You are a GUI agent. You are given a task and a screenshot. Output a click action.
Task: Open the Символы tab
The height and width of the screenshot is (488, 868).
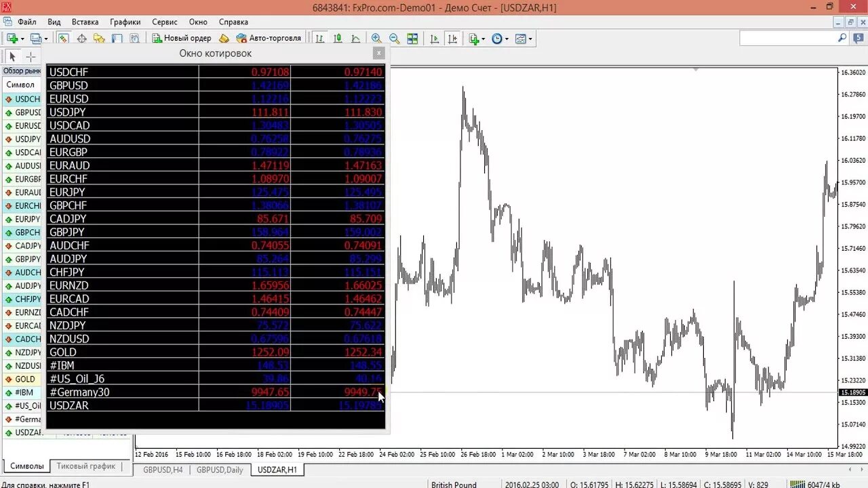tap(27, 466)
